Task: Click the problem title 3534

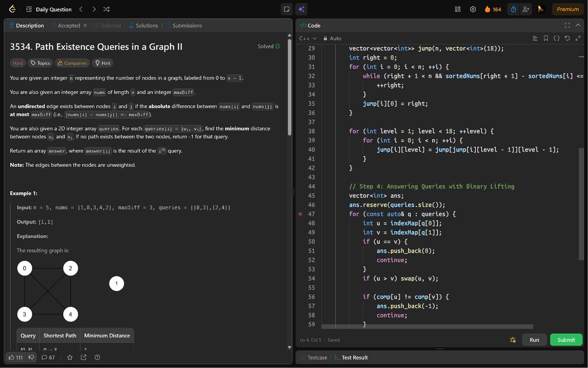Action: click(x=96, y=47)
